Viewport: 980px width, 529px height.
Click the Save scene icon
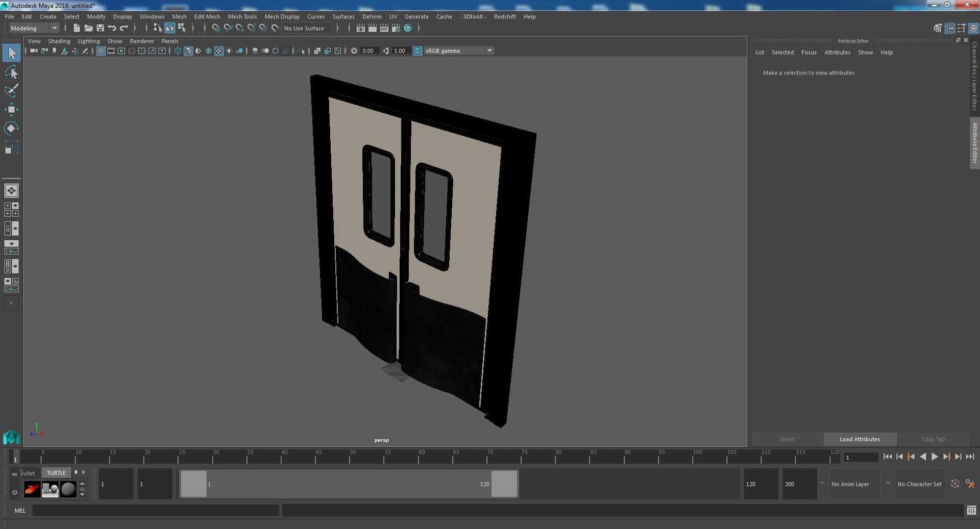[x=100, y=28]
